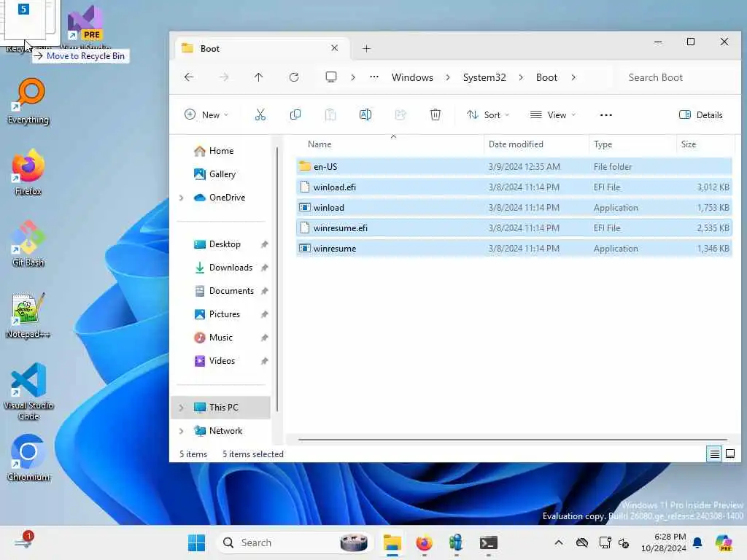Go back with the left arrow

(x=189, y=77)
